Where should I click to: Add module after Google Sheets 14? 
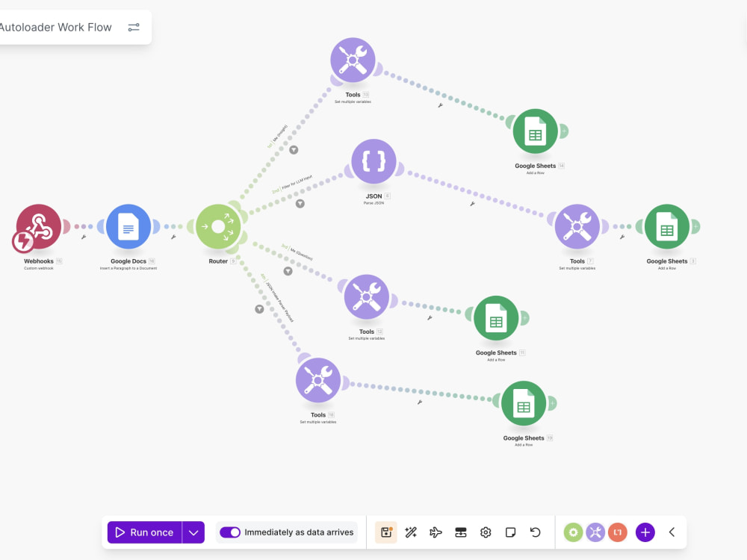[x=563, y=131]
